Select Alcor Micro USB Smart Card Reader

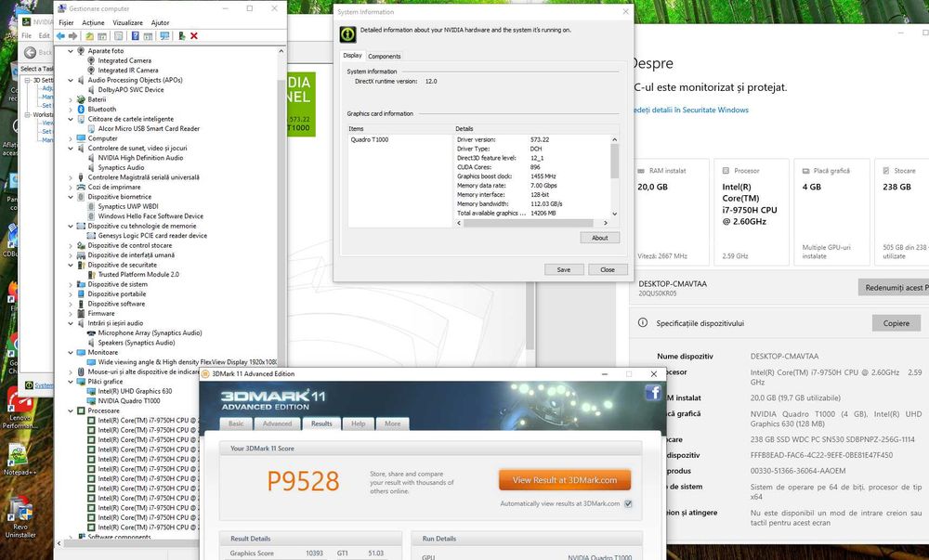pos(149,128)
